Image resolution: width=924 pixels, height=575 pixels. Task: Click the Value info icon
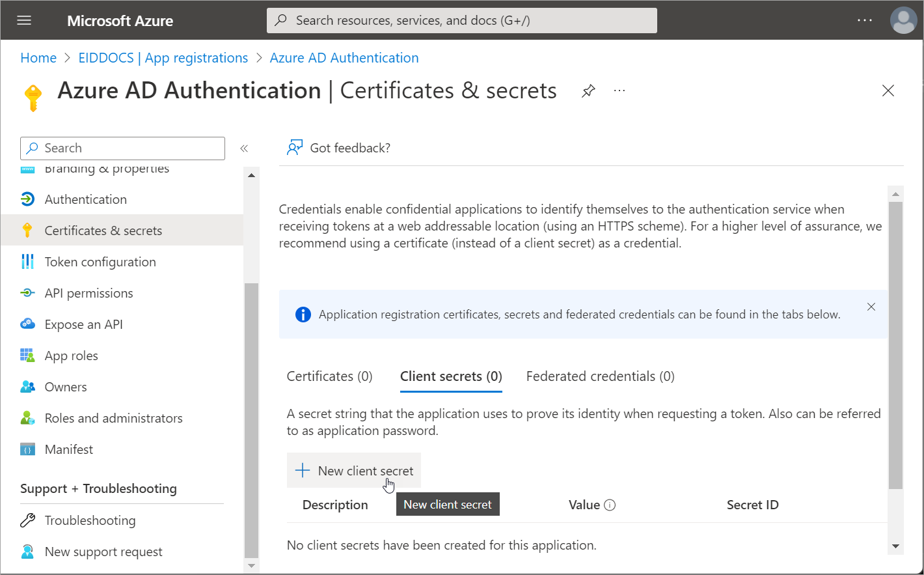(x=610, y=505)
